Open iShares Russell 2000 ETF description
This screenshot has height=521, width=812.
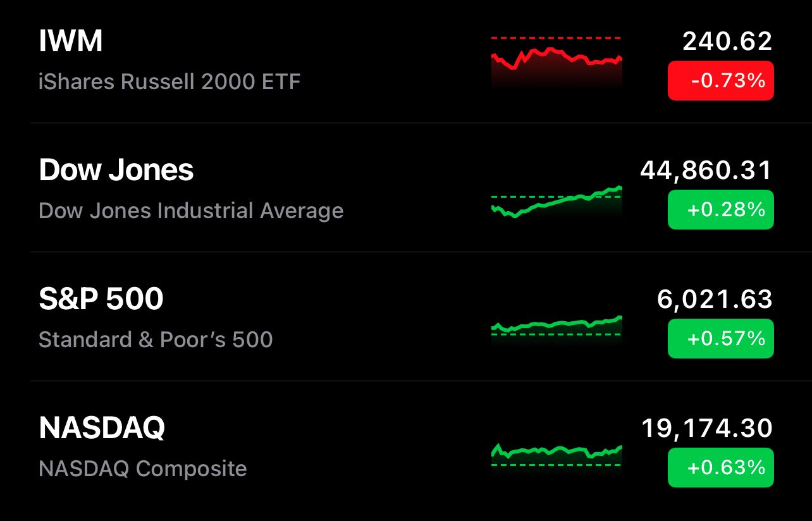pos(169,82)
